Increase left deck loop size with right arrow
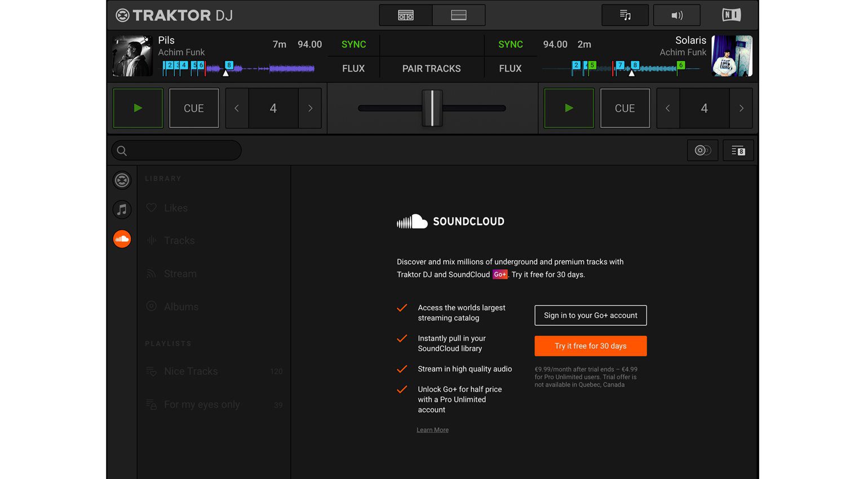The image size is (868, 479). coord(310,108)
